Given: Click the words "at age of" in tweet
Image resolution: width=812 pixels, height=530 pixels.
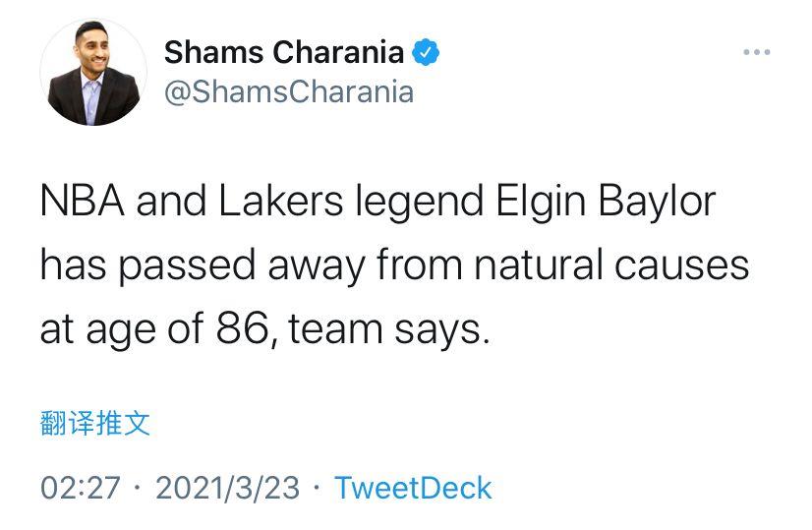Looking at the screenshot, I should point(121,330).
